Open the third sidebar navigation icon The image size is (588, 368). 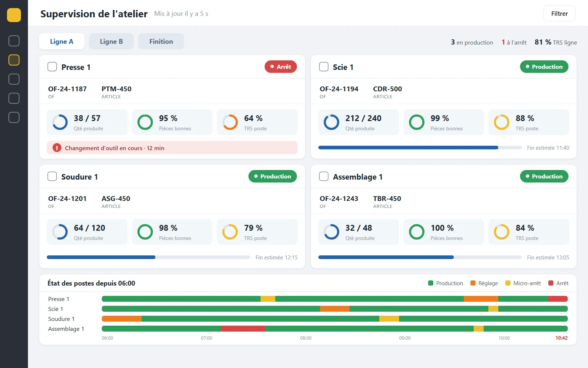(14, 79)
